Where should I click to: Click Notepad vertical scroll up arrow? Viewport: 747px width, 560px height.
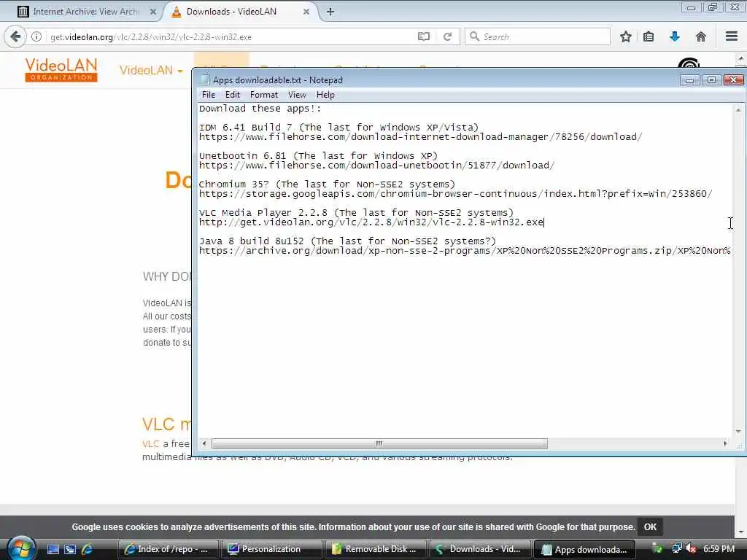tap(738, 109)
